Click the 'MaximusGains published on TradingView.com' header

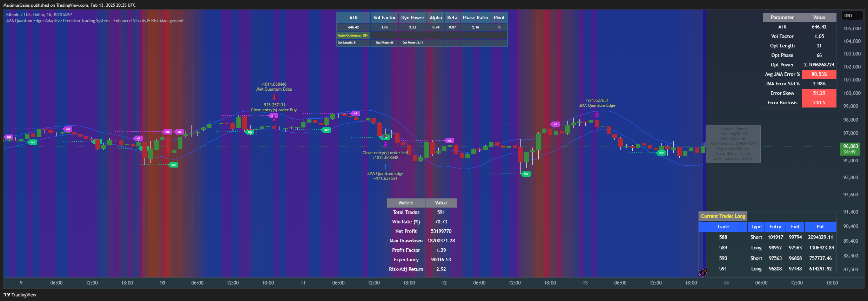click(69, 5)
